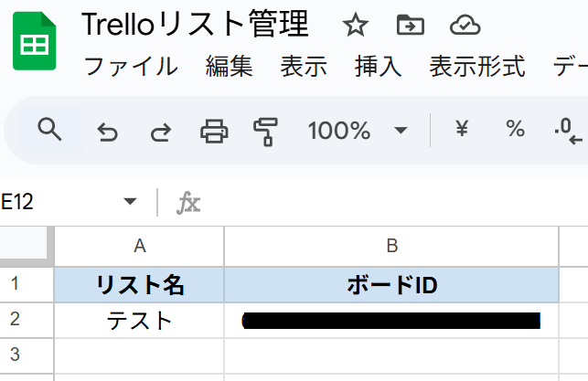Redo the last undone action
The width and height of the screenshot is (588, 381).
[x=160, y=132]
